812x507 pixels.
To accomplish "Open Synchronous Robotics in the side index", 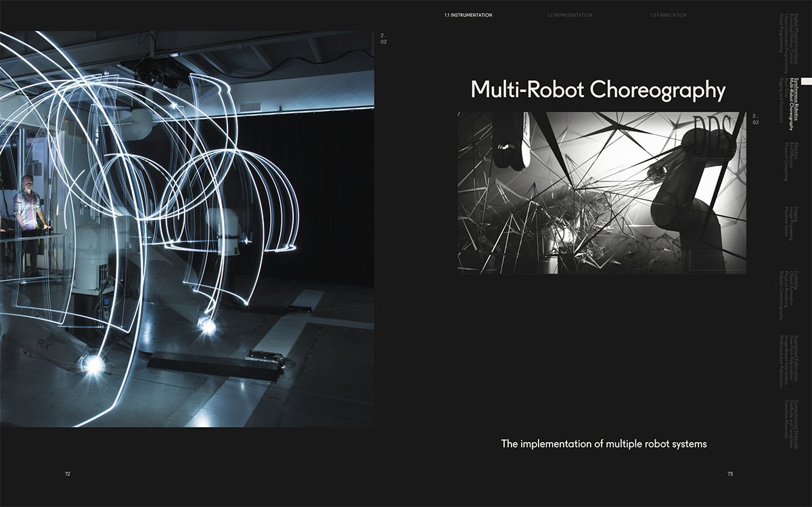I will coord(797,100).
